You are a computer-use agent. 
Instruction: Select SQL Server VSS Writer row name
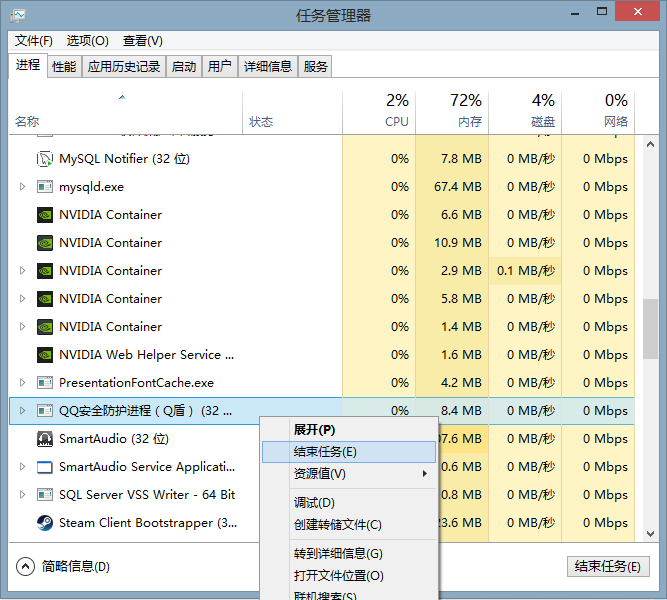tap(147, 495)
